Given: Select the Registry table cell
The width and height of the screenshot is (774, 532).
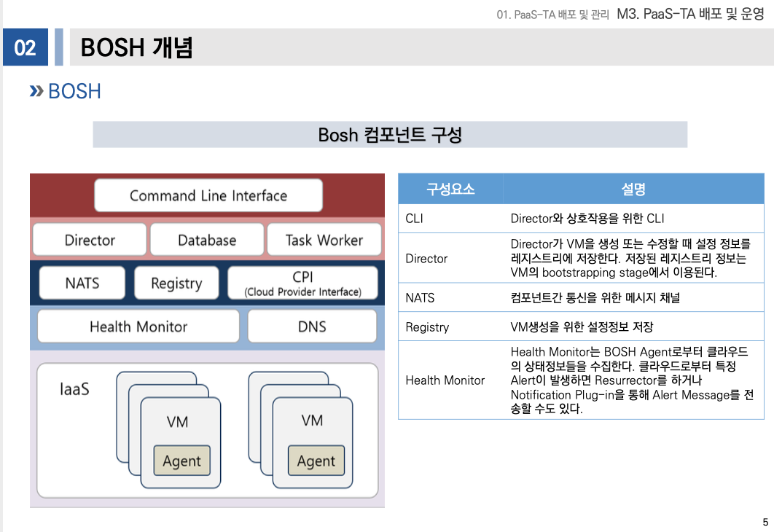Looking at the screenshot, I should [x=450, y=326].
